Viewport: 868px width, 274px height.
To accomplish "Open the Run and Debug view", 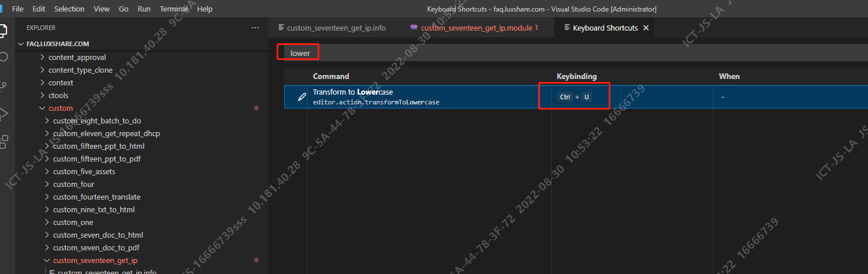I will click(3, 112).
